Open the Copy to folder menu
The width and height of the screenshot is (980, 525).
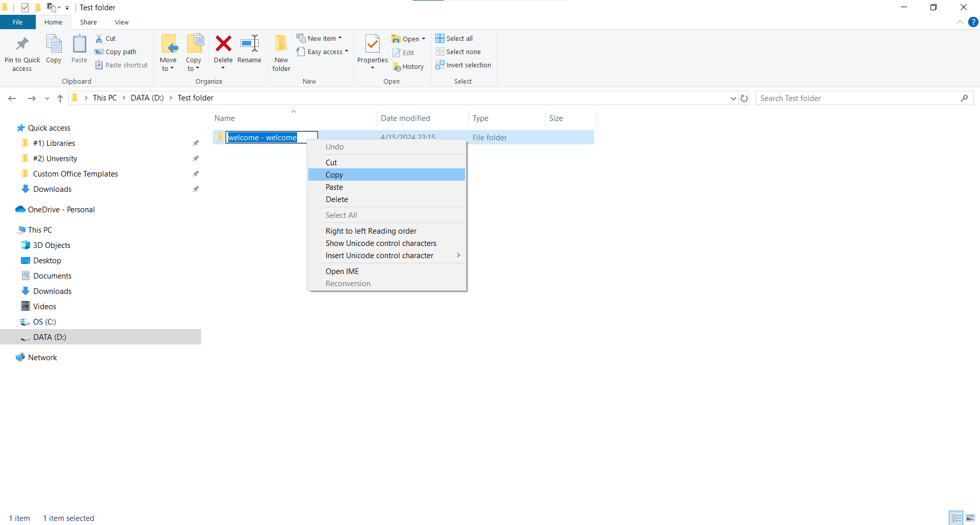pos(194,53)
